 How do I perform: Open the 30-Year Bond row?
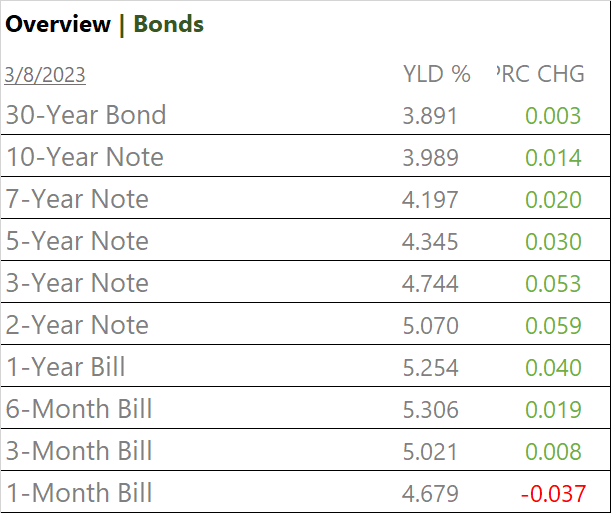pos(86,115)
